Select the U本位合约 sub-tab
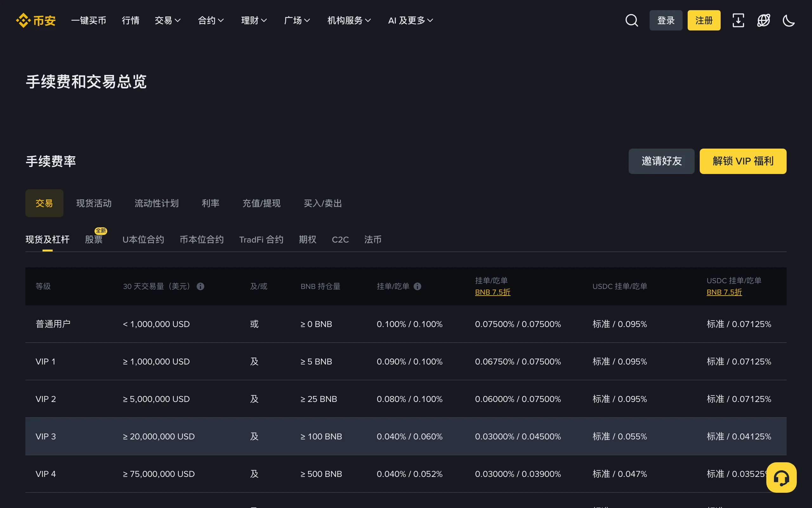The image size is (812, 508). 143,239
